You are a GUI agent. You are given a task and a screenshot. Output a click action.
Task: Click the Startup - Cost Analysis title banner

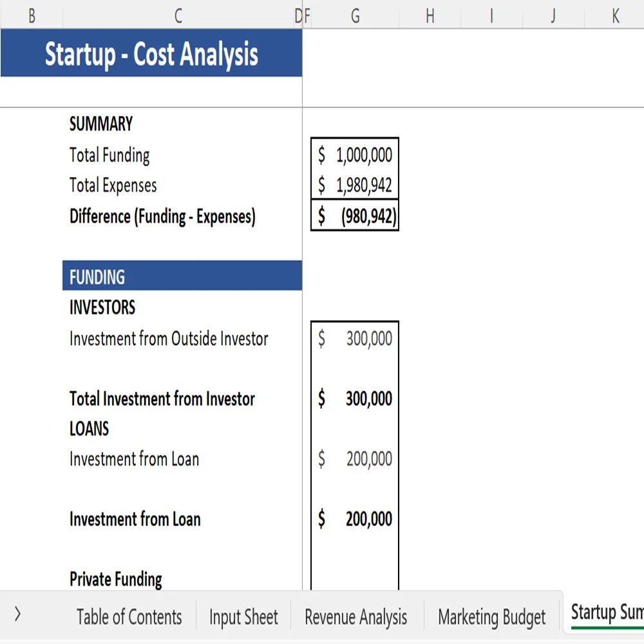[x=152, y=54]
